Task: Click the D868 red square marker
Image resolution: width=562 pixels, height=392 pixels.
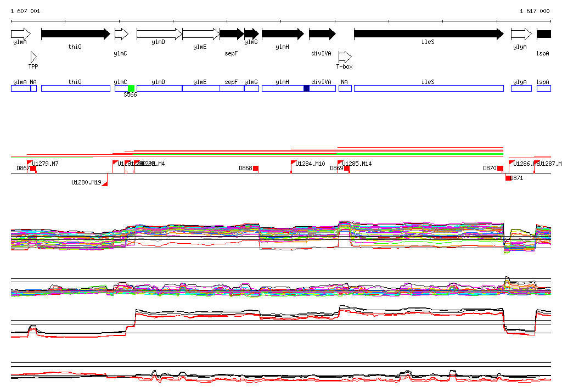Action: point(256,169)
